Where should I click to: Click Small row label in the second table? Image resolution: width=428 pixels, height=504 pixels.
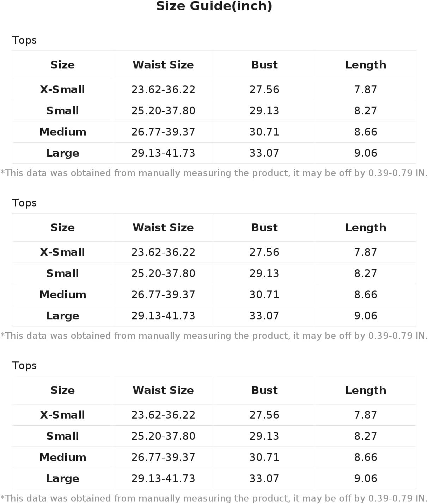(62, 274)
